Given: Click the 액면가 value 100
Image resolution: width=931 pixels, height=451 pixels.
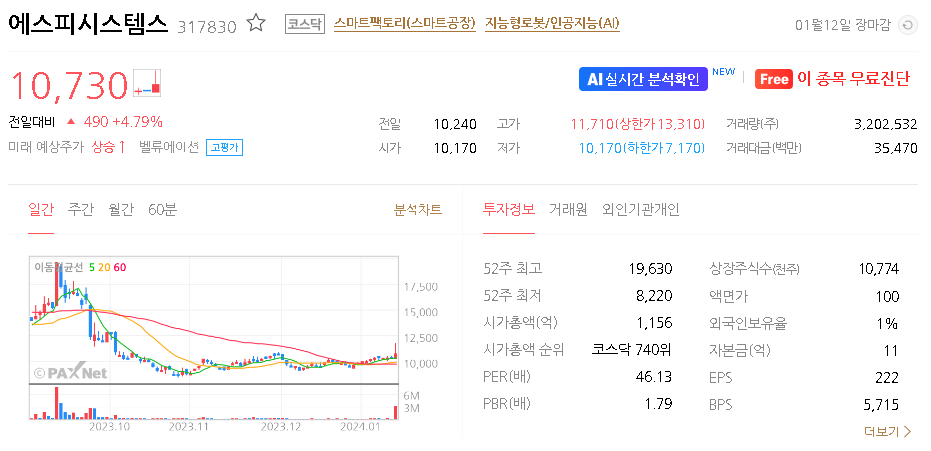Looking at the screenshot, I should coord(887,296).
